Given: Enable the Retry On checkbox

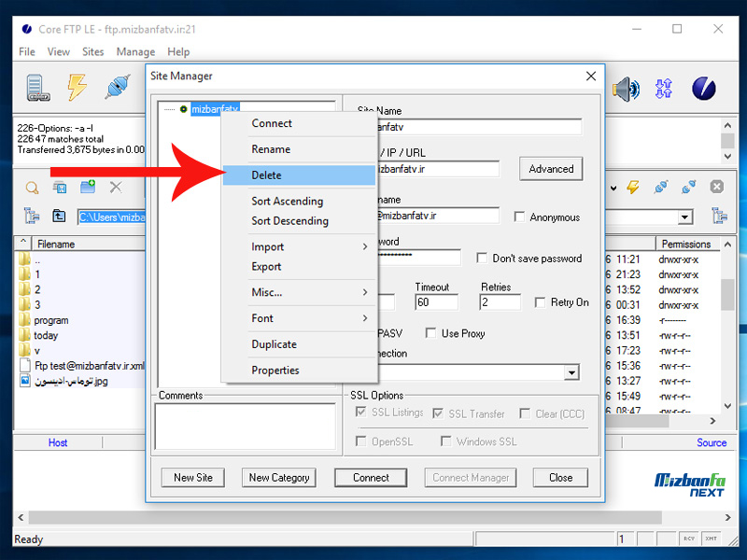Looking at the screenshot, I should tap(540, 302).
